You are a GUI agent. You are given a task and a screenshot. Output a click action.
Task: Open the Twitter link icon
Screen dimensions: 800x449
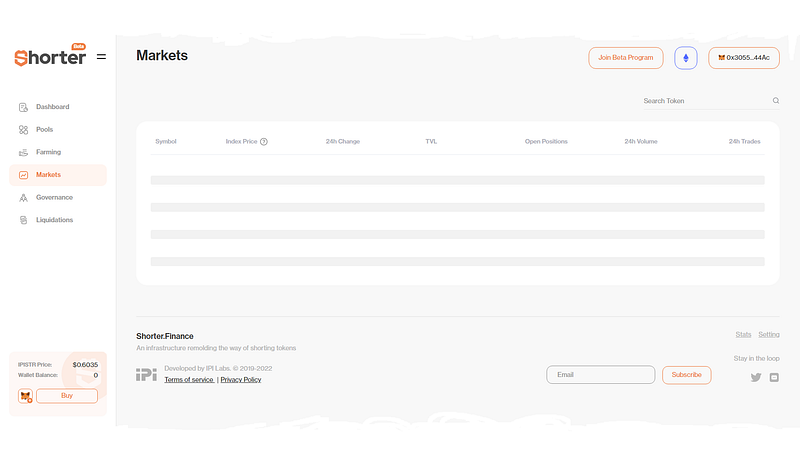pyautogui.click(x=756, y=378)
